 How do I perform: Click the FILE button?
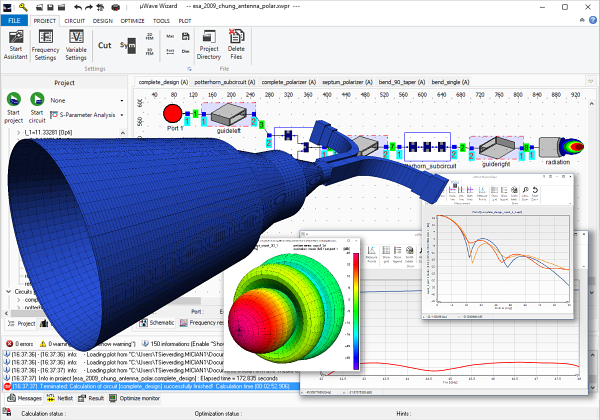tap(15, 19)
